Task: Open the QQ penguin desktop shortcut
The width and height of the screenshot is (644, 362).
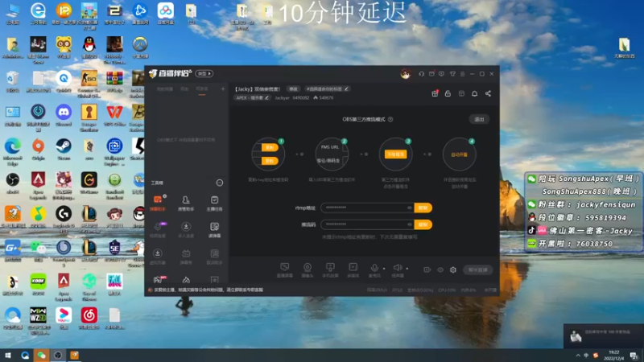Action: pyautogui.click(x=89, y=47)
